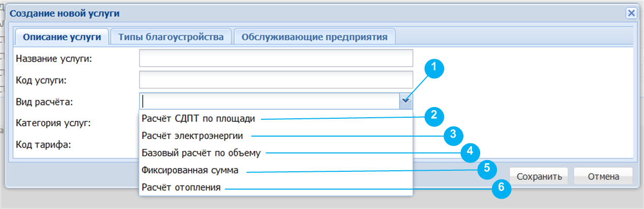Open the Типы благоустройства tab
Viewport: 644px width, 209px height.
(171, 37)
